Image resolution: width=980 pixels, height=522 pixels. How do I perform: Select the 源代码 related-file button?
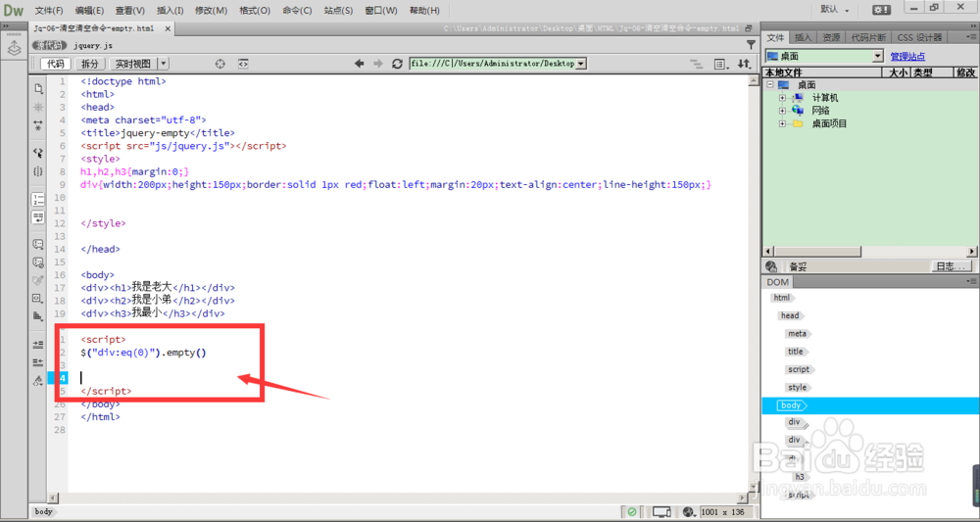click(x=49, y=45)
